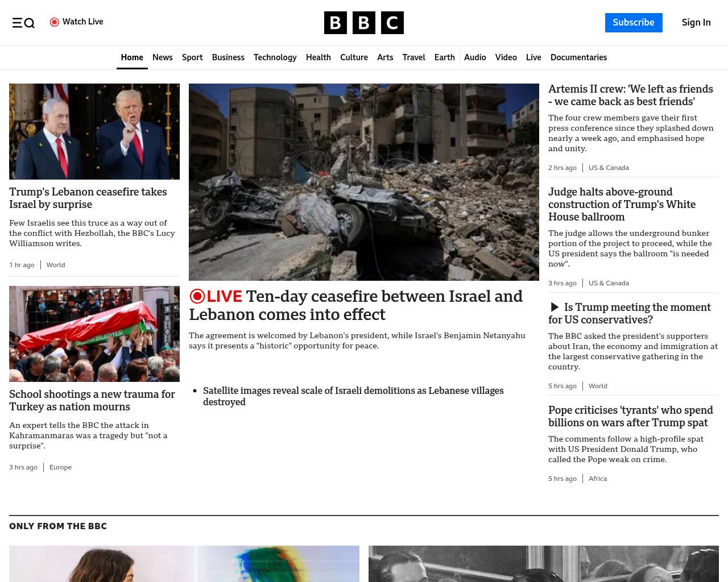Subscribe using the blue button
Screen dimensions: 728x582
[634, 23]
